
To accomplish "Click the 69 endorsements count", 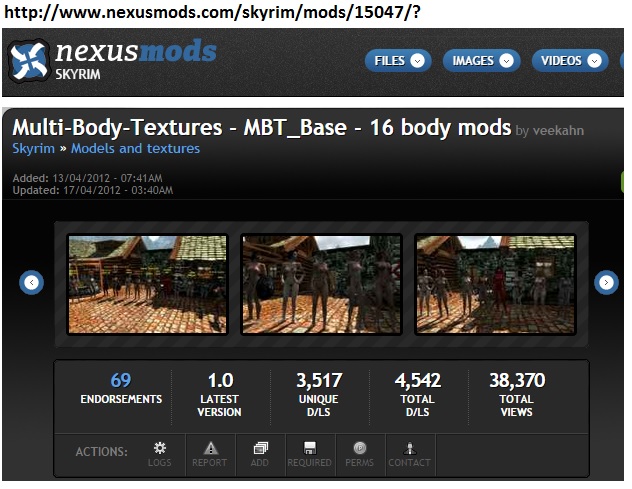I will pyautogui.click(x=121, y=380).
